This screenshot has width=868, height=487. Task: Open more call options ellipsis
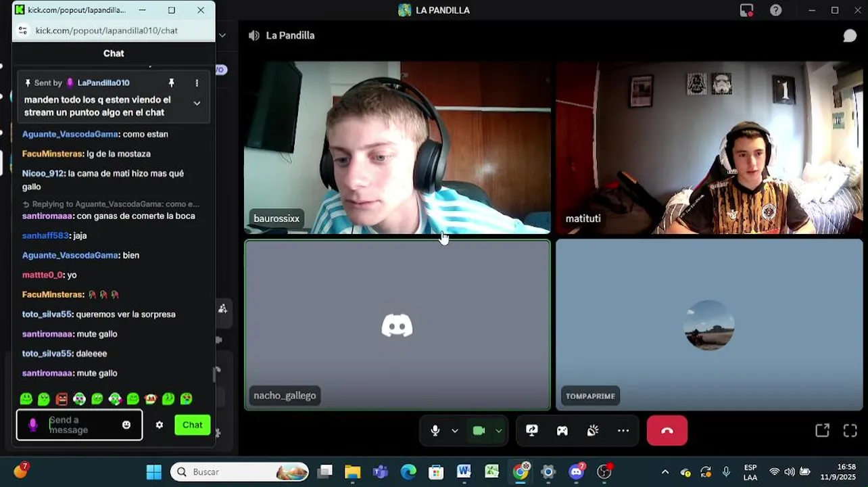point(623,431)
